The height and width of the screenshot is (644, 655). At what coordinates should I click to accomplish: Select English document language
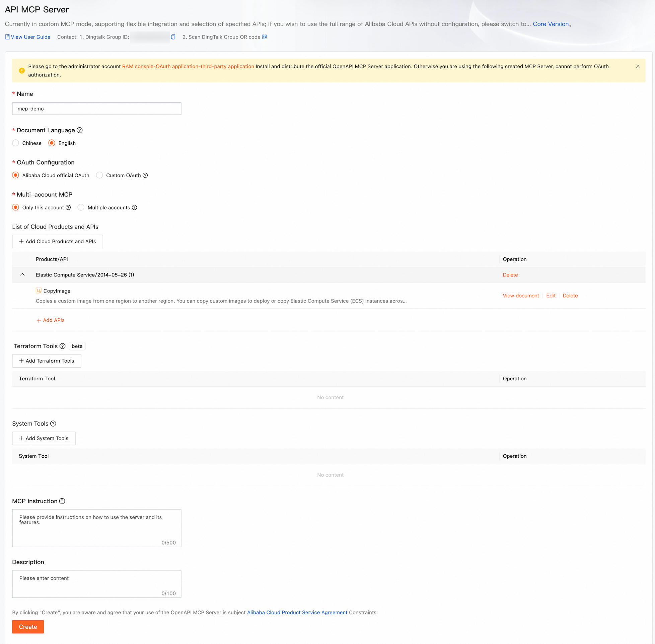pos(52,143)
